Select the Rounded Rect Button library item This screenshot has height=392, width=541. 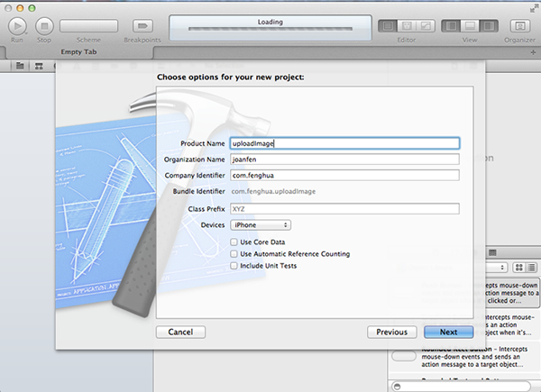464,357
